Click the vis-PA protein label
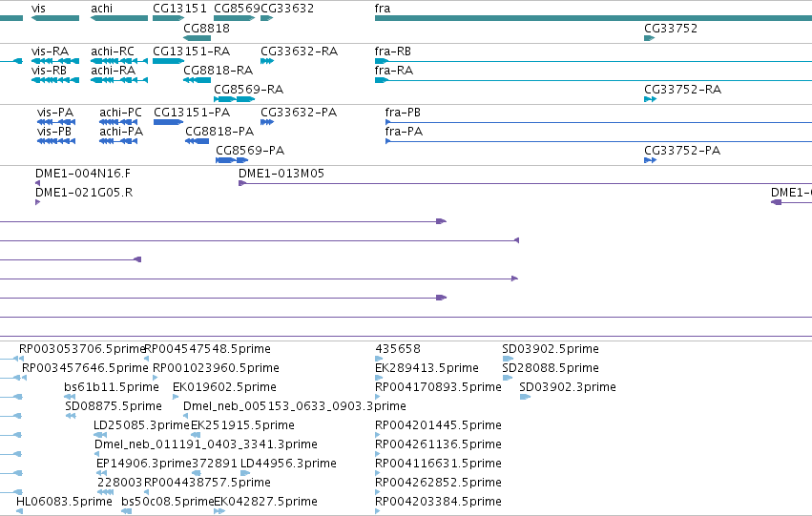Image resolution: width=812 pixels, height=516 pixels. tap(55, 113)
